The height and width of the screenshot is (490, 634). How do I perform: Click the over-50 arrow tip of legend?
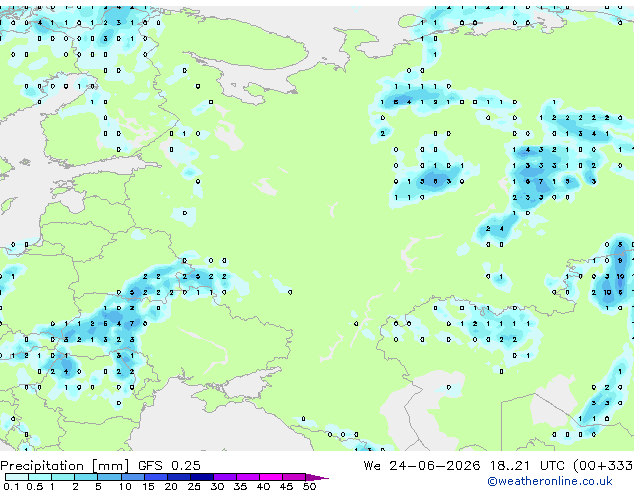point(317,477)
